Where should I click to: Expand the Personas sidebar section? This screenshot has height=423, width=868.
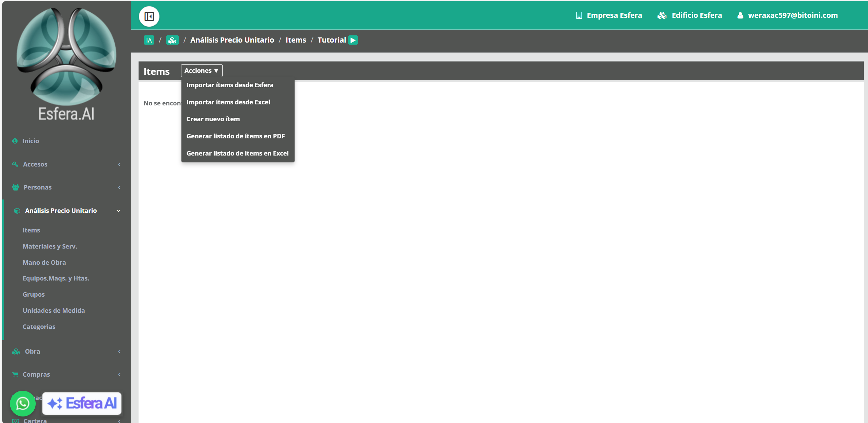[66, 187]
